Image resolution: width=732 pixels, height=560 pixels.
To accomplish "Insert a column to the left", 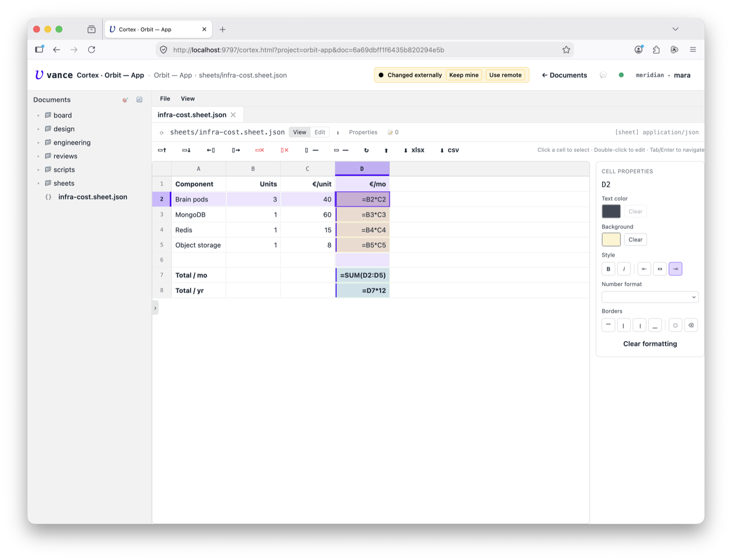I will point(211,150).
